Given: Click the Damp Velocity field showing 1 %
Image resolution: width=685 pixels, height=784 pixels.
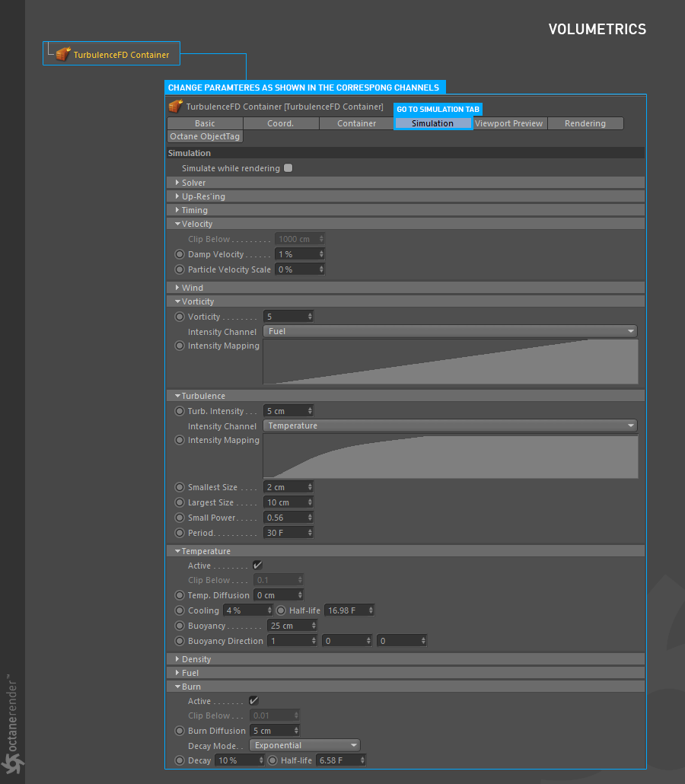Looking at the screenshot, I should [300, 254].
